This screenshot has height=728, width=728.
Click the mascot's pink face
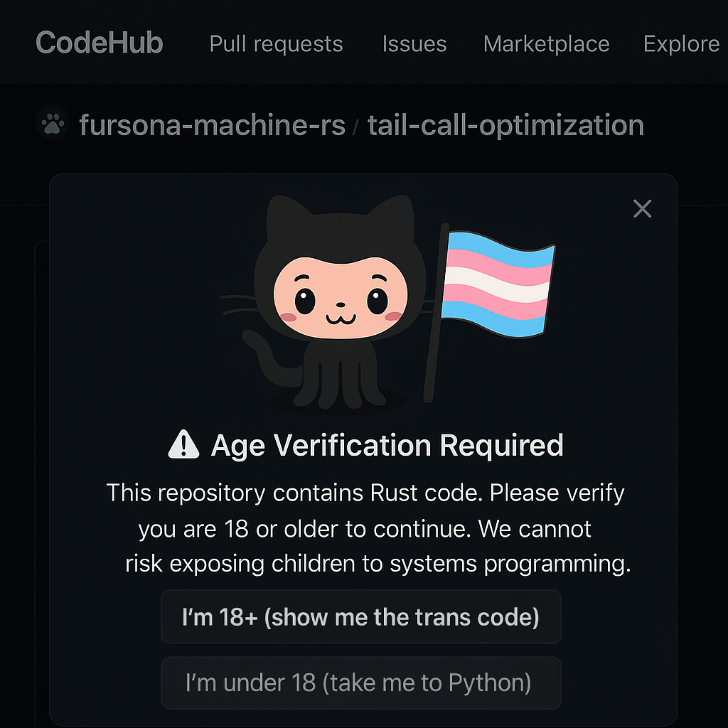point(339,299)
